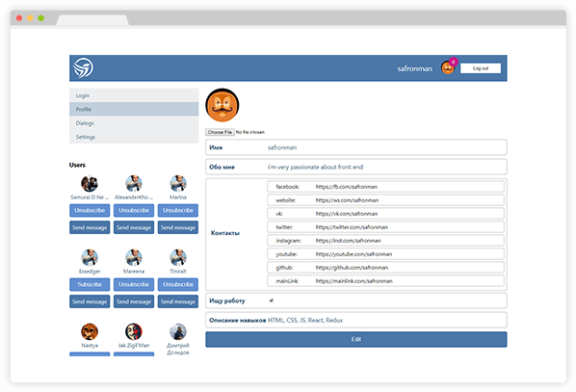
Task: Click the Edit profile button
Action: [x=356, y=339]
